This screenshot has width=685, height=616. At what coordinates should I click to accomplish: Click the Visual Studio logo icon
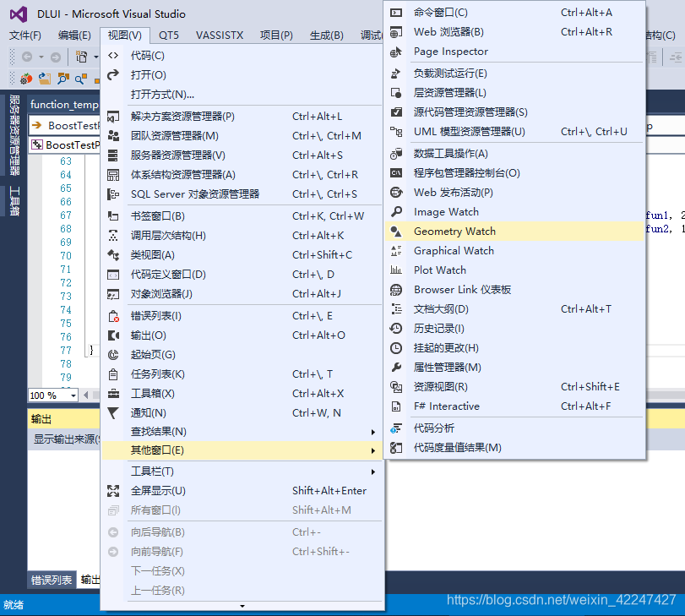point(19,14)
